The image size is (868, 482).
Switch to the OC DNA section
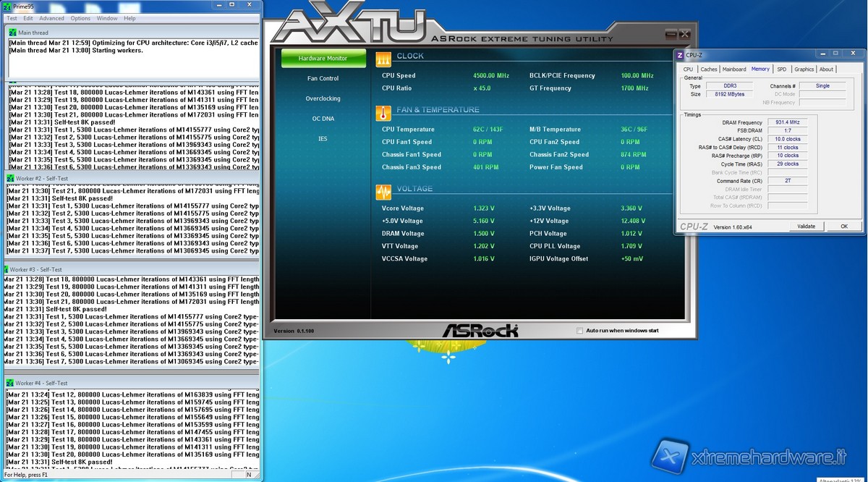coord(323,119)
